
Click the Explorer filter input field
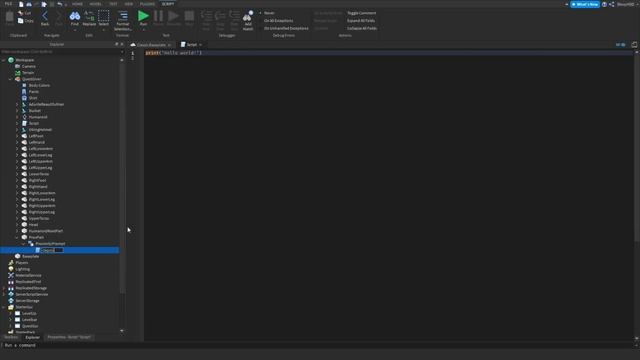pyautogui.click(x=61, y=52)
